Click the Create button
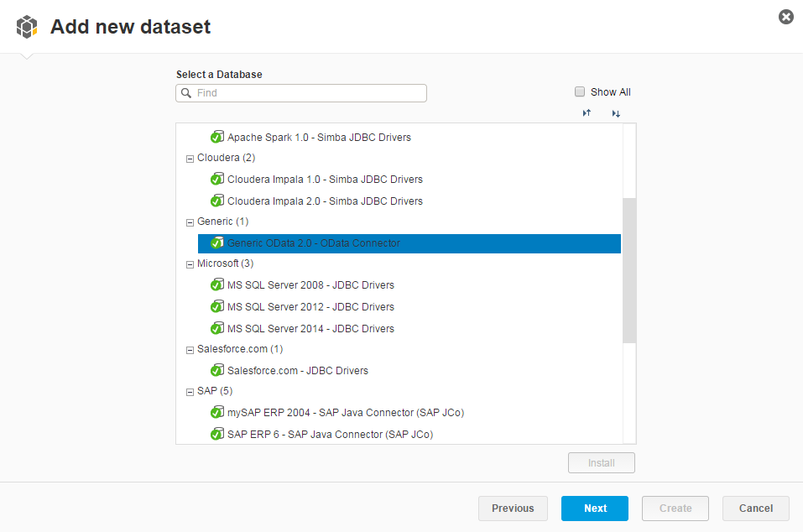Image resolution: width=803 pixels, height=532 pixels. point(675,508)
